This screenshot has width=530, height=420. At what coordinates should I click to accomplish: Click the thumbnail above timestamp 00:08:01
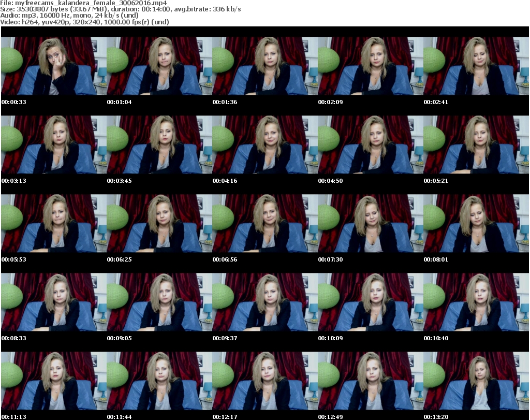pyautogui.click(x=476, y=224)
